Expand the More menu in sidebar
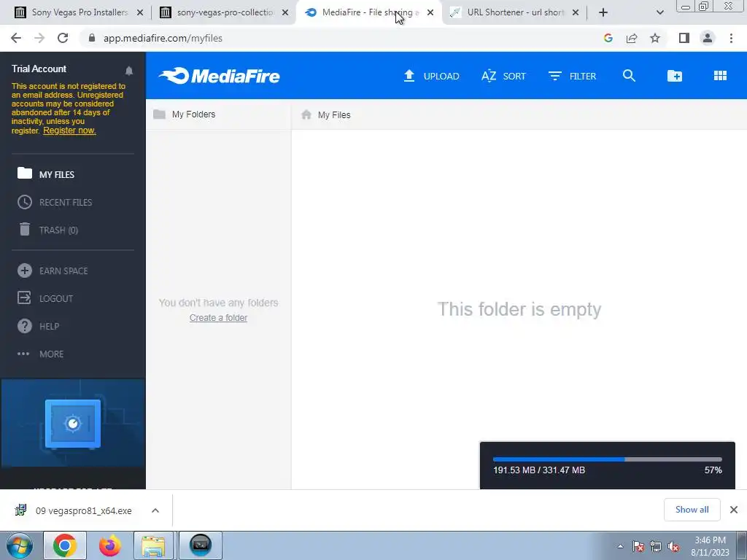Image resolution: width=747 pixels, height=560 pixels. coord(41,354)
